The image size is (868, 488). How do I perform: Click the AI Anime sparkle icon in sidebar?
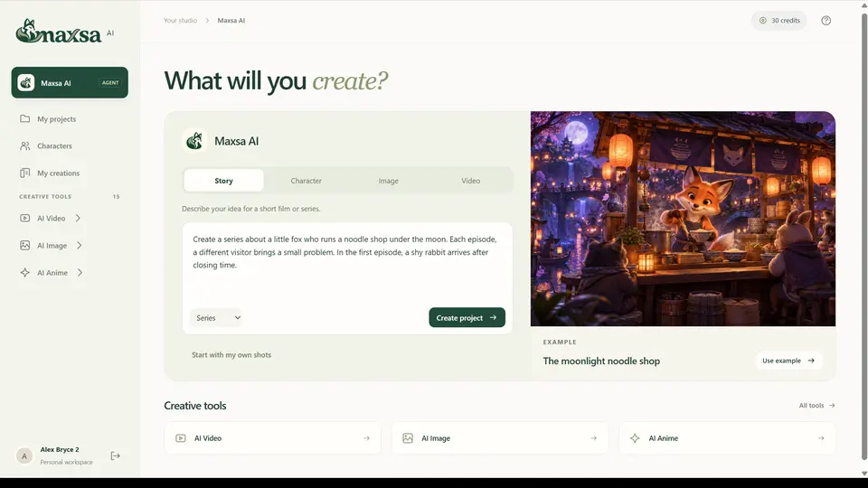pyautogui.click(x=25, y=272)
